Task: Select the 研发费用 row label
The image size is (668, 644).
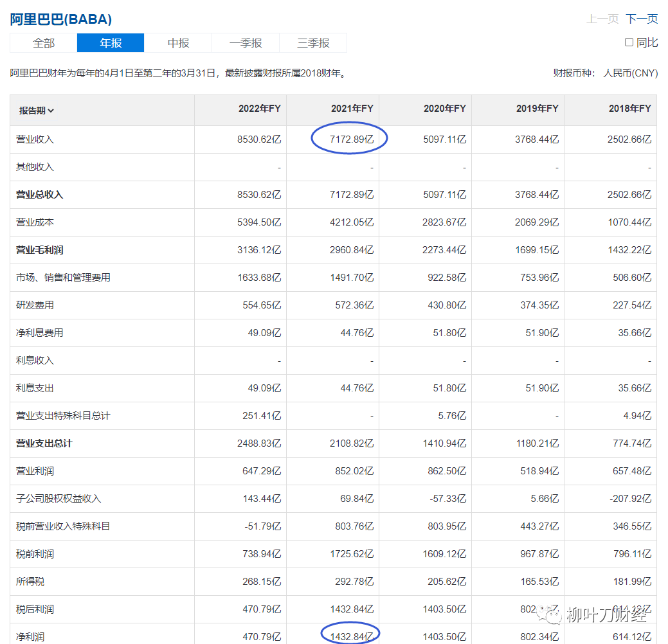Action: coord(35,305)
